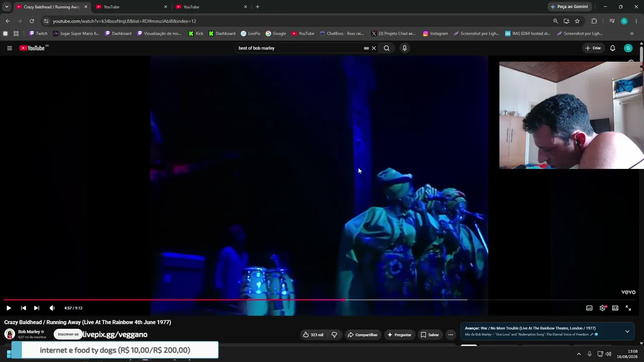Image resolution: width=644 pixels, height=362 pixels.
Task: Open the Kick bookmark
Action: pyautogui.click(x=196, y=34)
